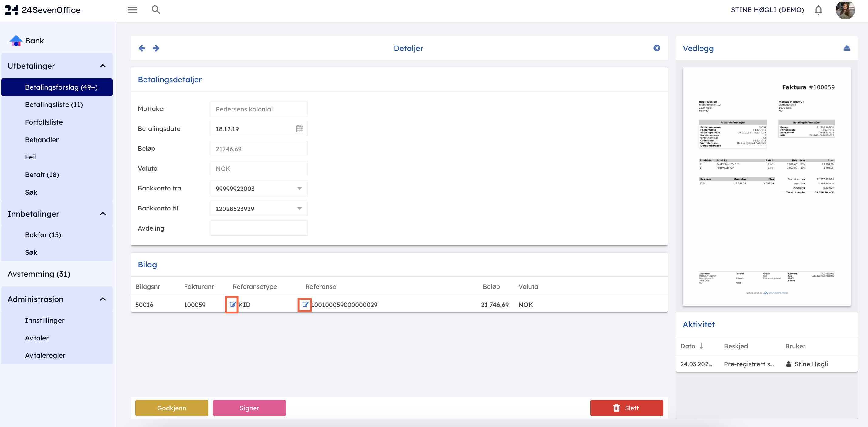Edit the Referanse number

[x=305, y=305]
